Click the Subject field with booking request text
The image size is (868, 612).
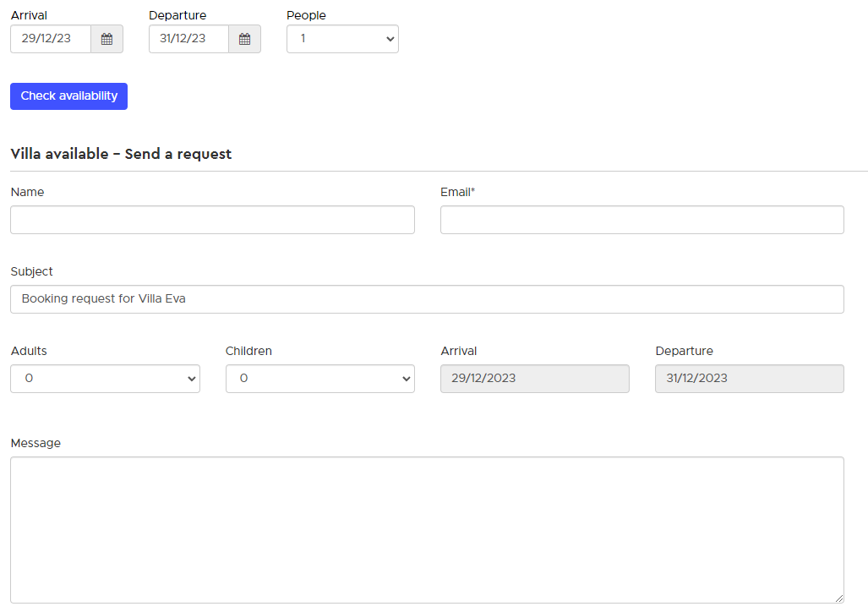[428, 299]
